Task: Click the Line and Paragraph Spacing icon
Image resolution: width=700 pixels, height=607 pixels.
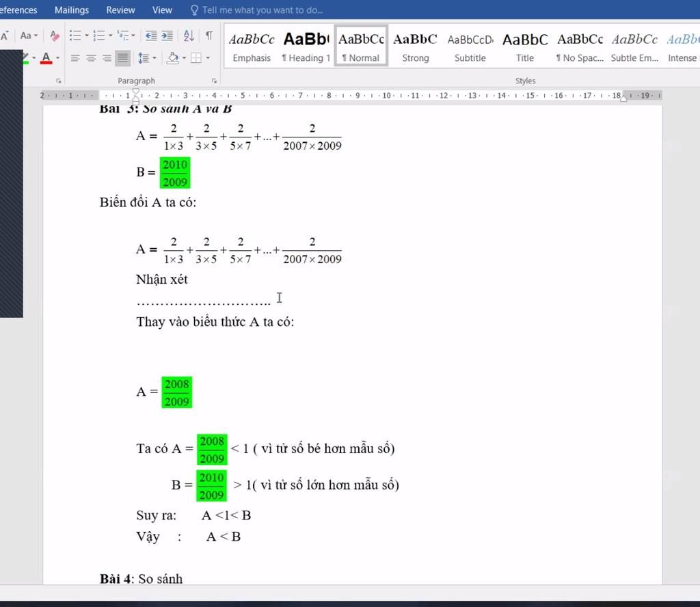Action: (144, 57)
